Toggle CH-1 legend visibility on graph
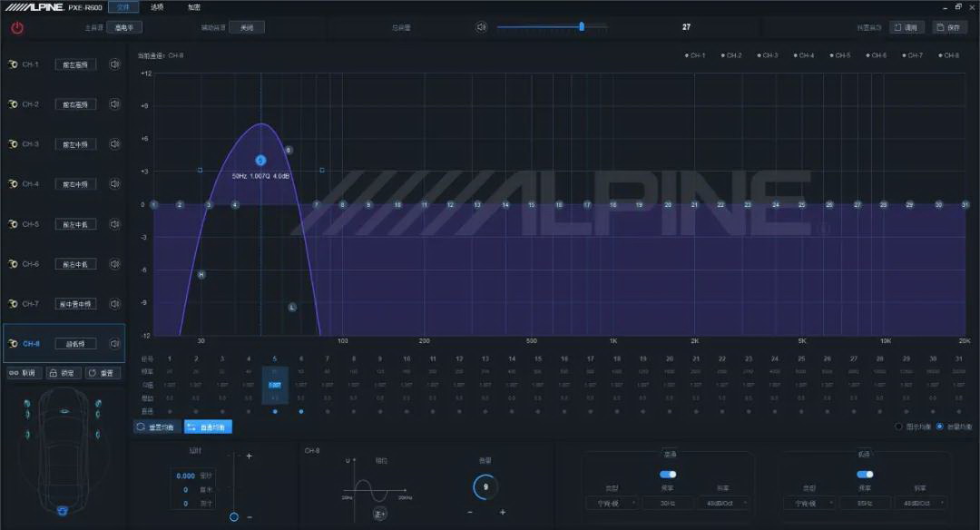This screenshot has height=530, width=980. 695,55
